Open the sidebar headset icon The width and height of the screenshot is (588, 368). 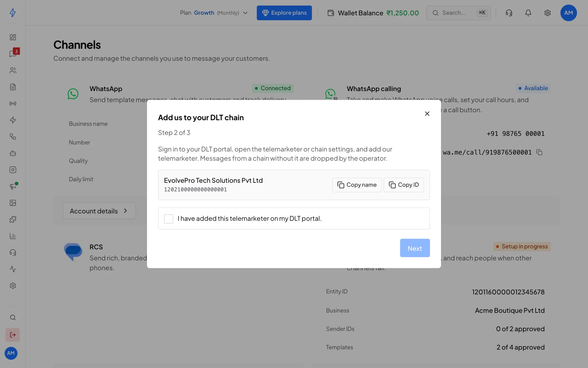pos(13,252)
